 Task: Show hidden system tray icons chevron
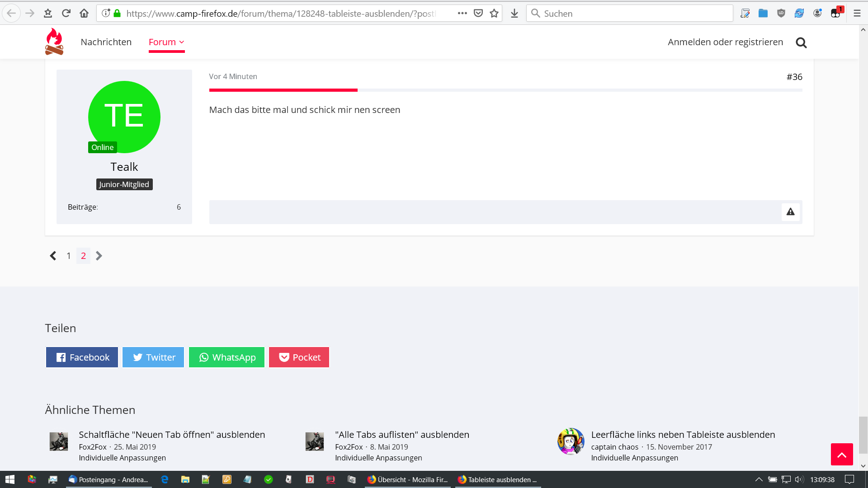(759, 479)
